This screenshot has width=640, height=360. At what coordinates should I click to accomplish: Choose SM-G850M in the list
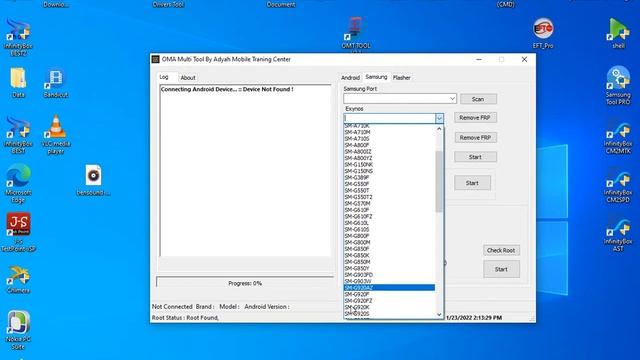[389, 262]
